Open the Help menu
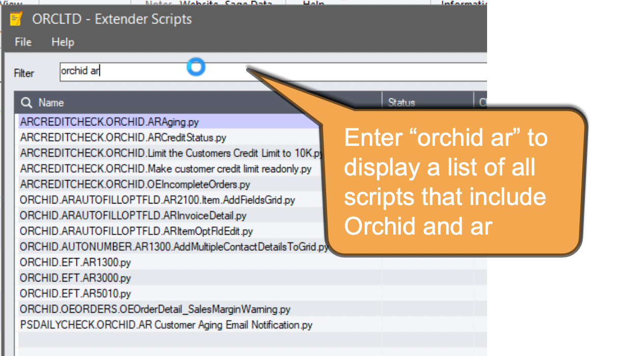 (x=63, y=42)
